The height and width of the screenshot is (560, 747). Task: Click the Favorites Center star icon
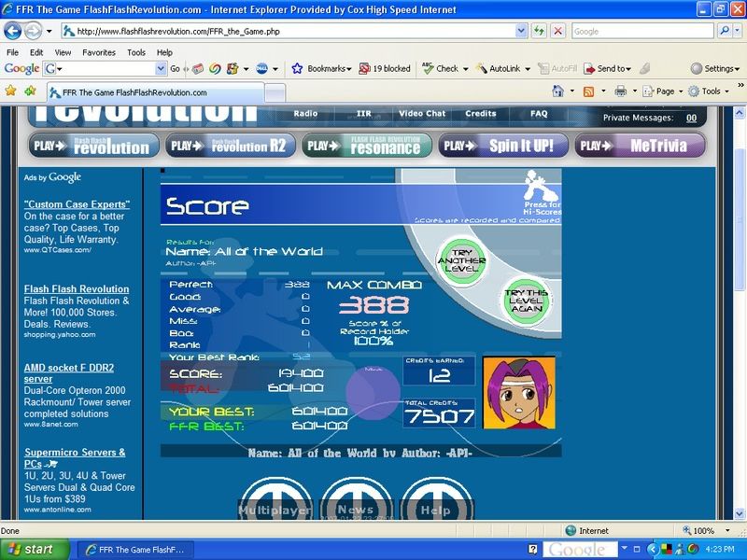11,91
